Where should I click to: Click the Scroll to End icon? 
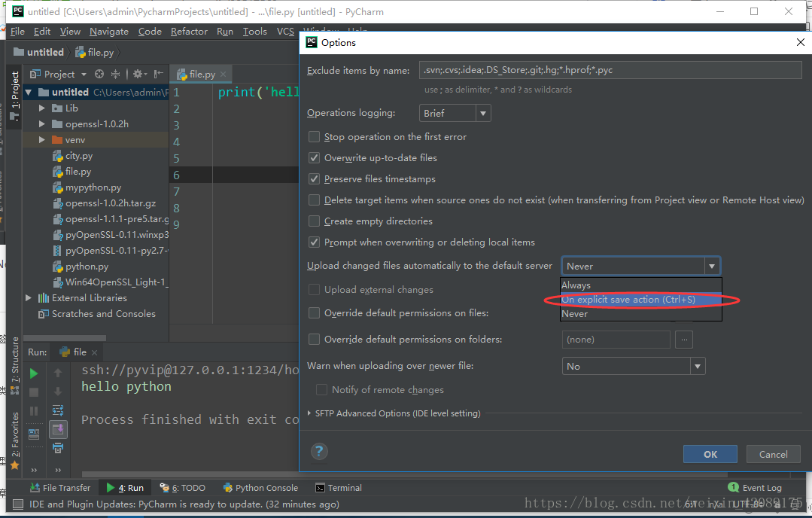(x=58, y=430)
